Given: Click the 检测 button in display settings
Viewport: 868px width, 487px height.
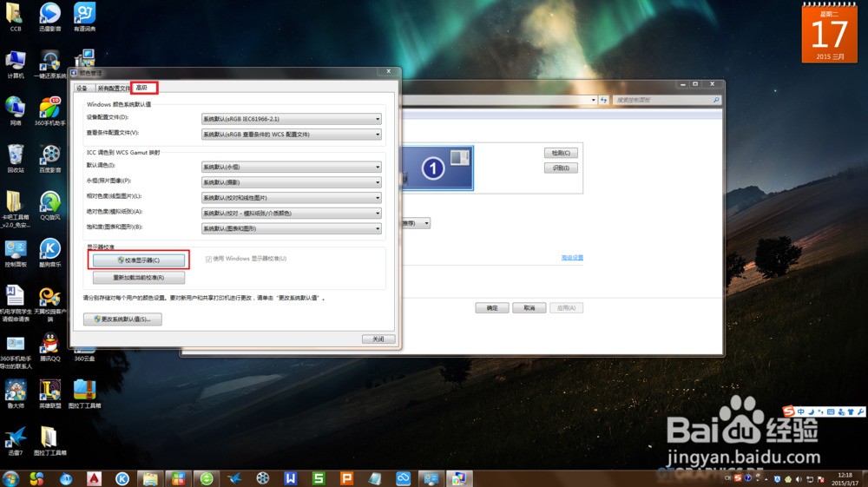Looking at the screenshot, I should 560,153.
